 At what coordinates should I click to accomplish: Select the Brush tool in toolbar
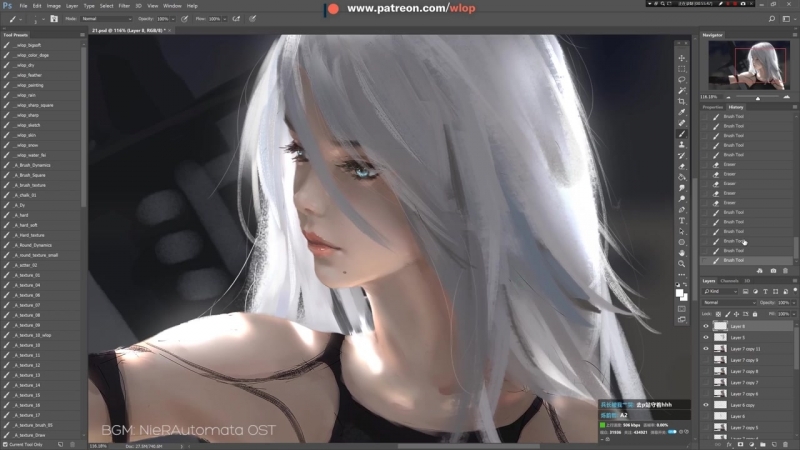coord(682,134)
